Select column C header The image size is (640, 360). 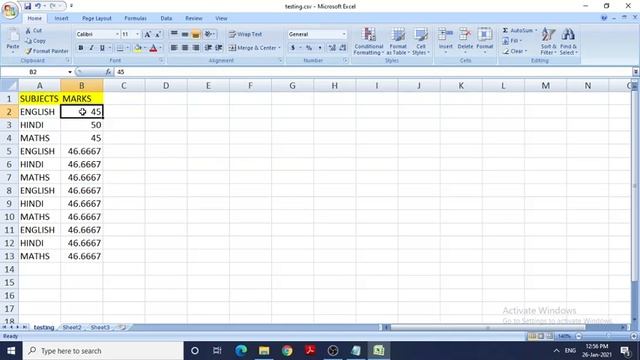click(x=124, y=86)
